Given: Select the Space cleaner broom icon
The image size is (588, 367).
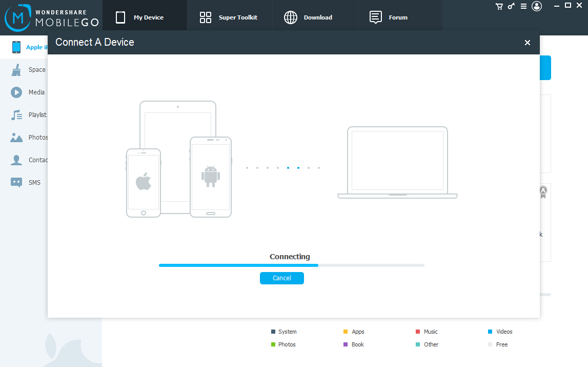Looking at the screenshot, I should (x=16, y=70).
